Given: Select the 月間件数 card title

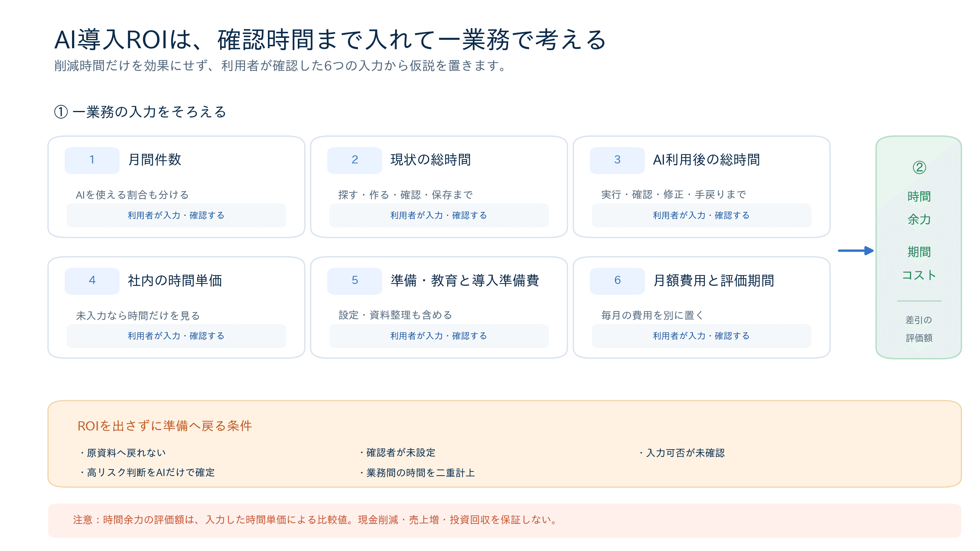Looking at the screenshot, I should click(155, 160).
